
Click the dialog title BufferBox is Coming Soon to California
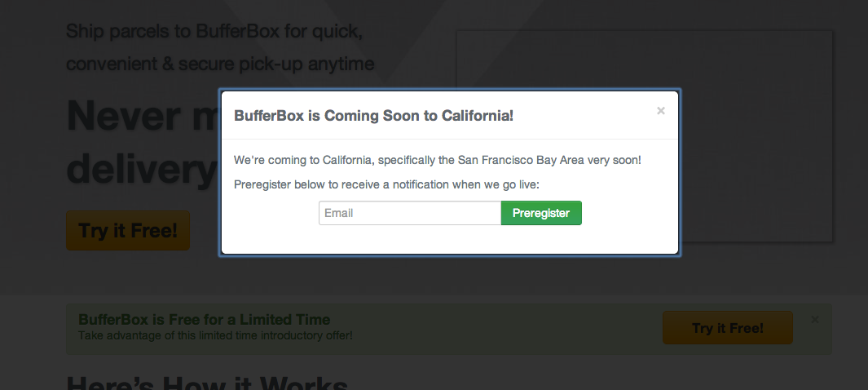click(373, 116)
